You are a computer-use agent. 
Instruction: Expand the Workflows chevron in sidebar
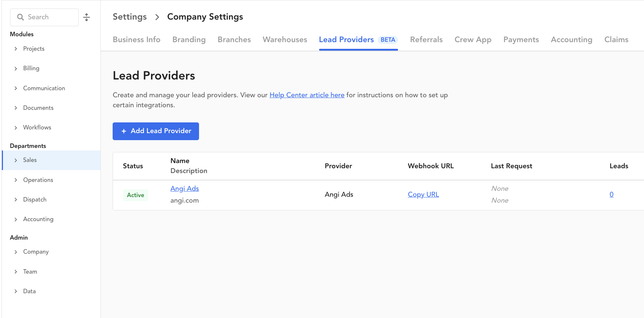coord(16,128)
